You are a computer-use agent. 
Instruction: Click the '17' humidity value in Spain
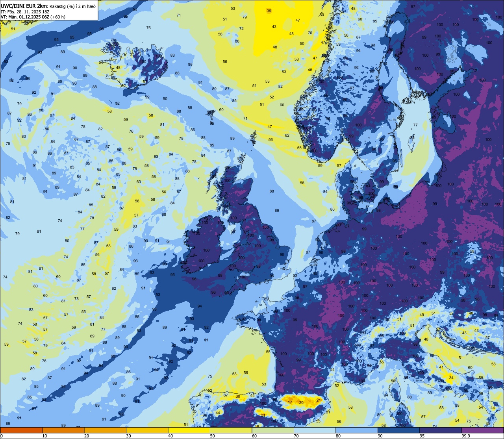point(290,402)
